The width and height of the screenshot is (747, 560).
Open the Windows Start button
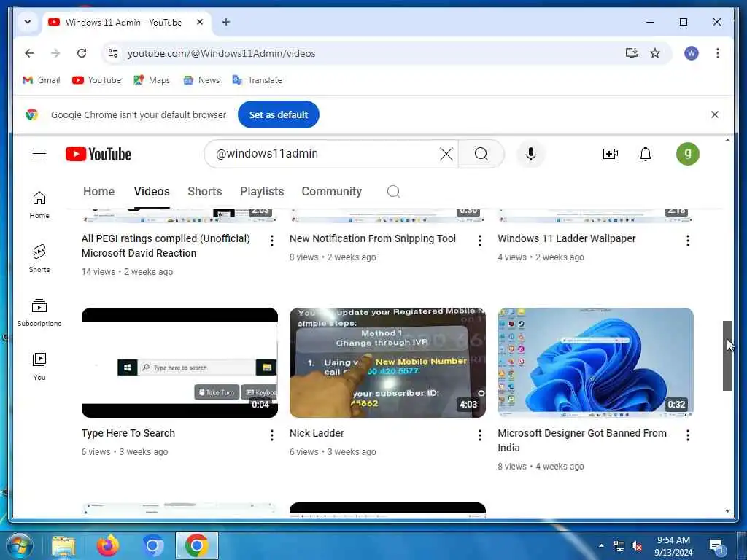click(19, 545)
